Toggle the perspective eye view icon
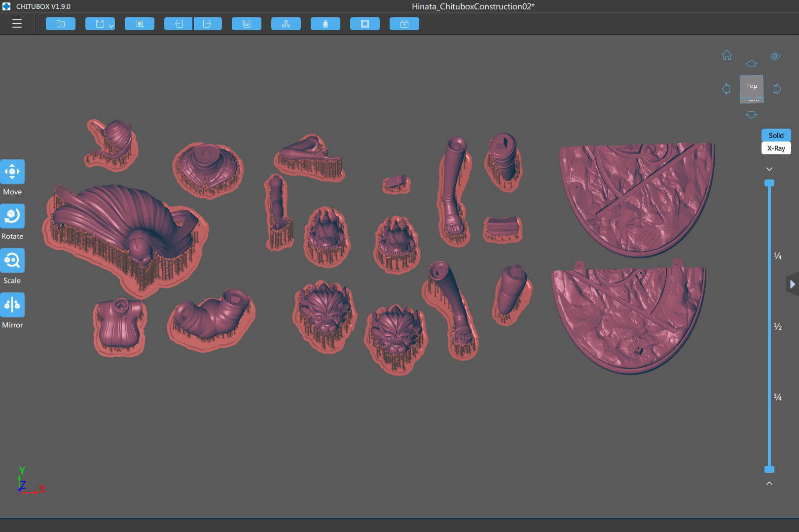This screenshot has height=532, width=799. pyautogui.click(x=775, y=56)
